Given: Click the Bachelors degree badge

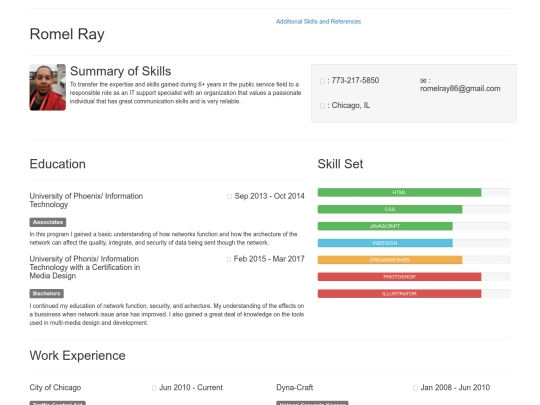Looking at the screenshot, I should [x=46, y=293].
